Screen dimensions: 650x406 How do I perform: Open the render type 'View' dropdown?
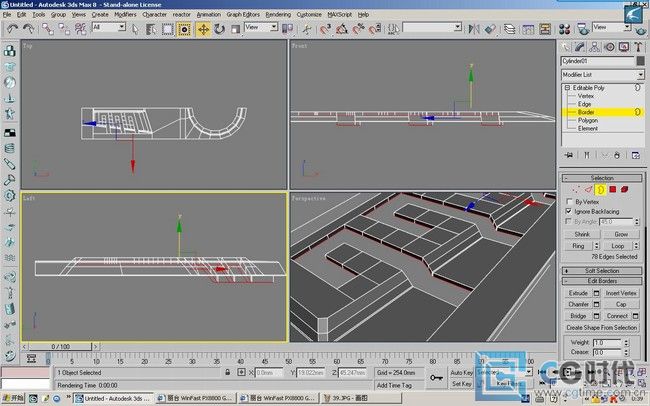pyautogui.click(x=627, y=27)
